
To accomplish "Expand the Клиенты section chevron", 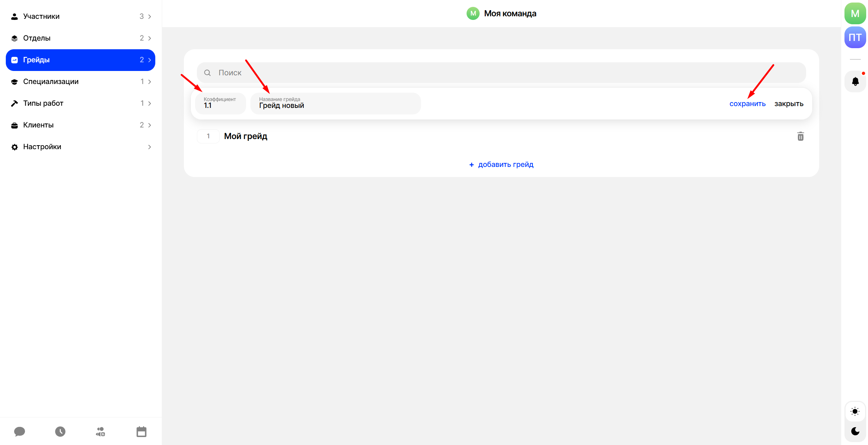I will point(149,125).
